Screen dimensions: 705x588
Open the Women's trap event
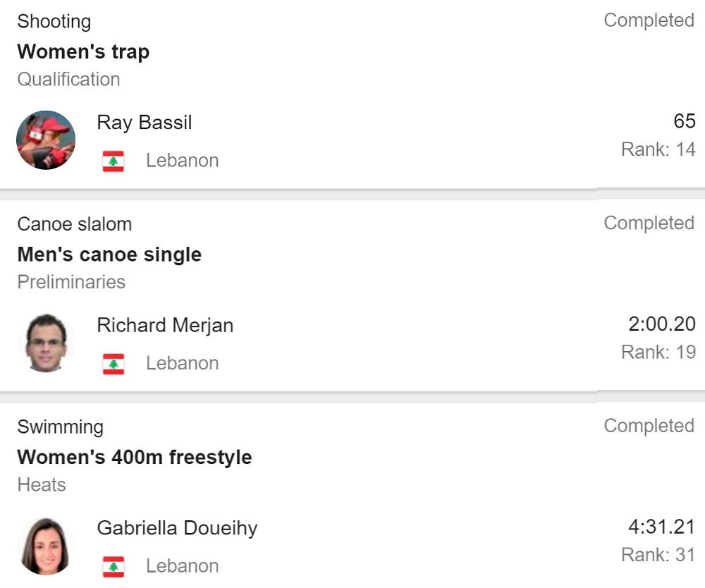coord(83,51)
